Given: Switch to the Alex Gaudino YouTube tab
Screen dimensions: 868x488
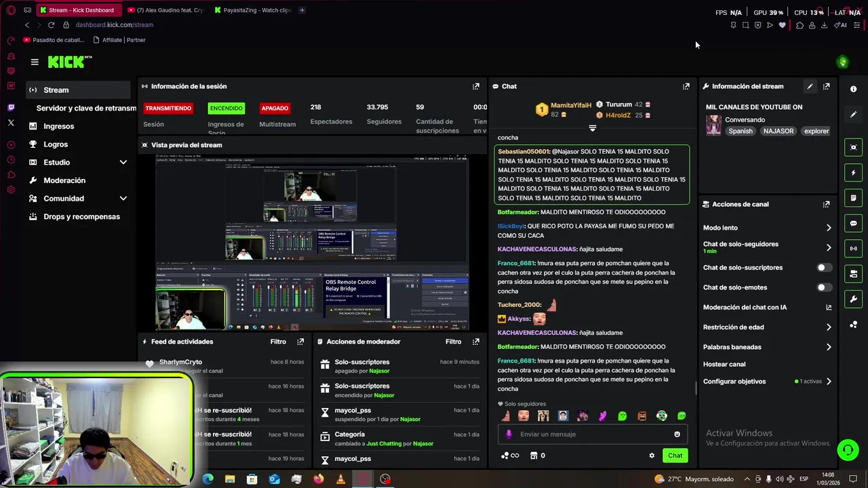Looking at the screenshot, I should [x=165, y=10].
